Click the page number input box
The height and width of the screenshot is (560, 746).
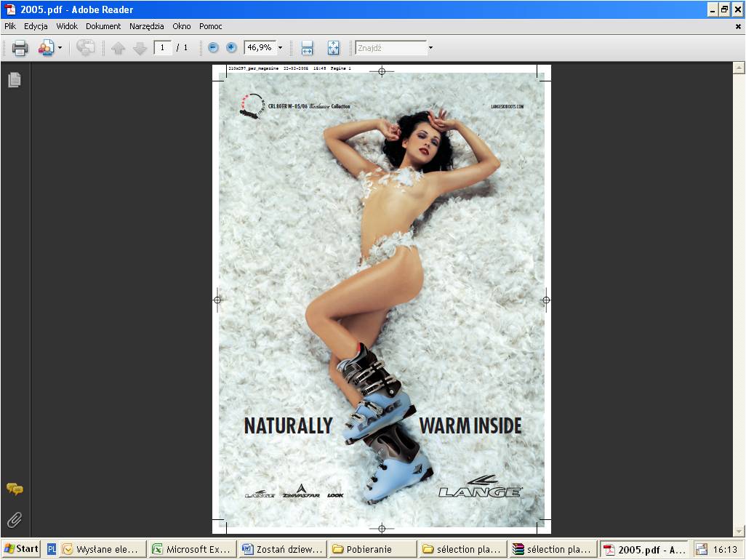tap(162, 48)
